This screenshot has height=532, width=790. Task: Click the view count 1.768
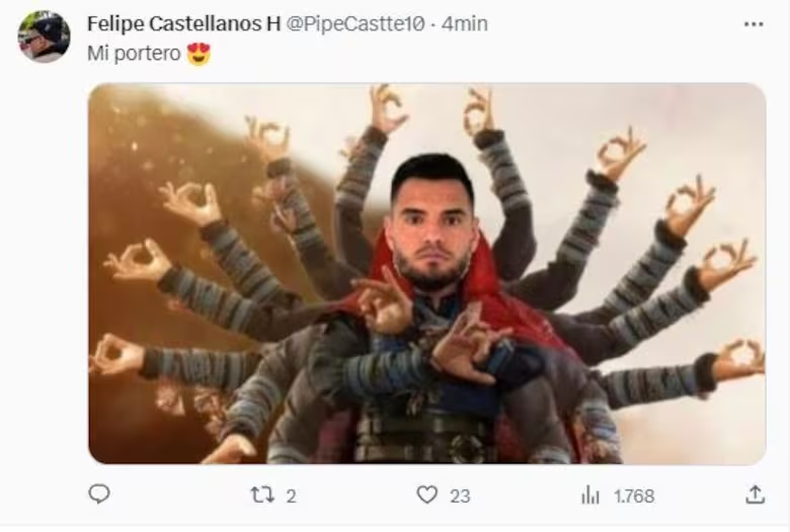pyautogui.click(x=634, y=496)
